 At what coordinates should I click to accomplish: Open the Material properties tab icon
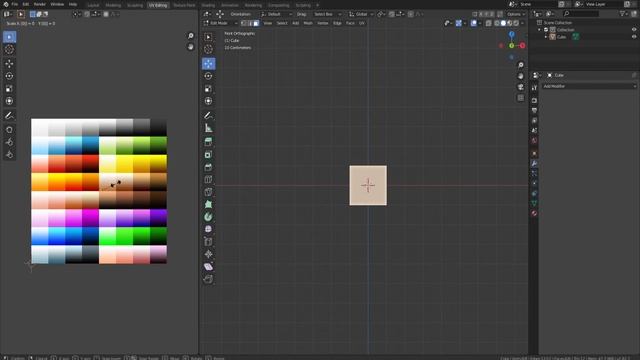(x=534, y=213)
